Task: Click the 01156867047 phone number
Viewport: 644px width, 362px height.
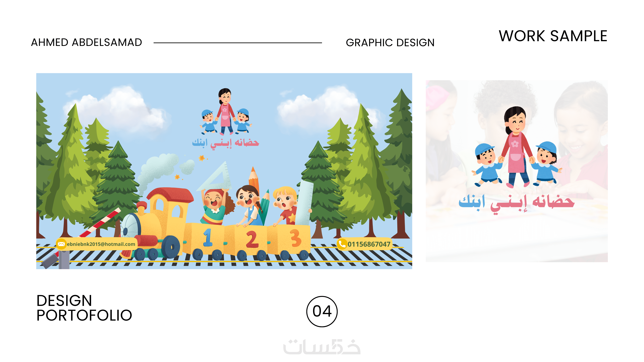Action: (x=369, y=244)
